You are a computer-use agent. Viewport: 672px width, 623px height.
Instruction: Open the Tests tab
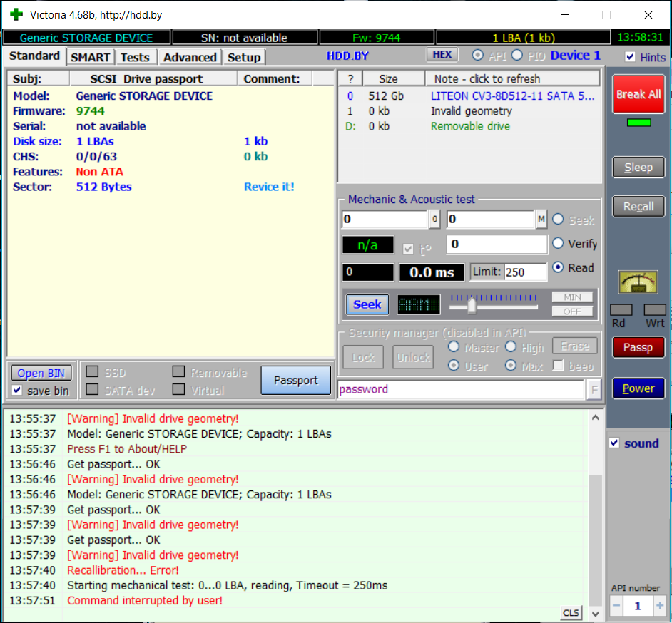click(x=135, y=57)
